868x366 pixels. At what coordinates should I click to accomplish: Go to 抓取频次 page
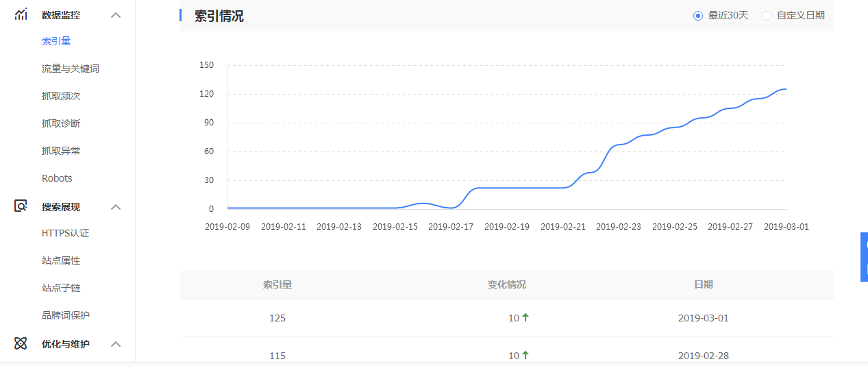coord(61,96)
